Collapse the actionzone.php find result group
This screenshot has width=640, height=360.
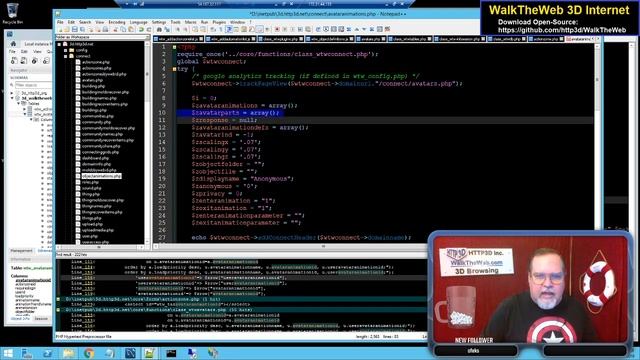58,299
